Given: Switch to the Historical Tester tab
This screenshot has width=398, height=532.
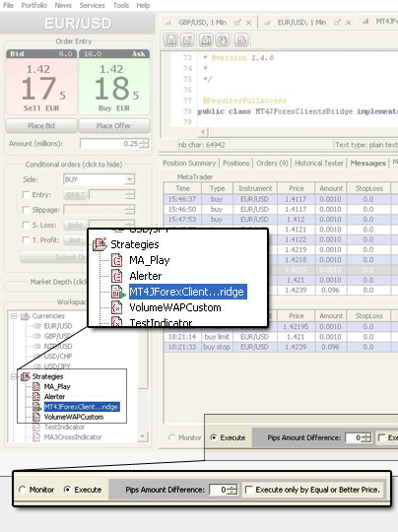Looking at the screenshot, I should pyautogui.click(x=319, y=164).
